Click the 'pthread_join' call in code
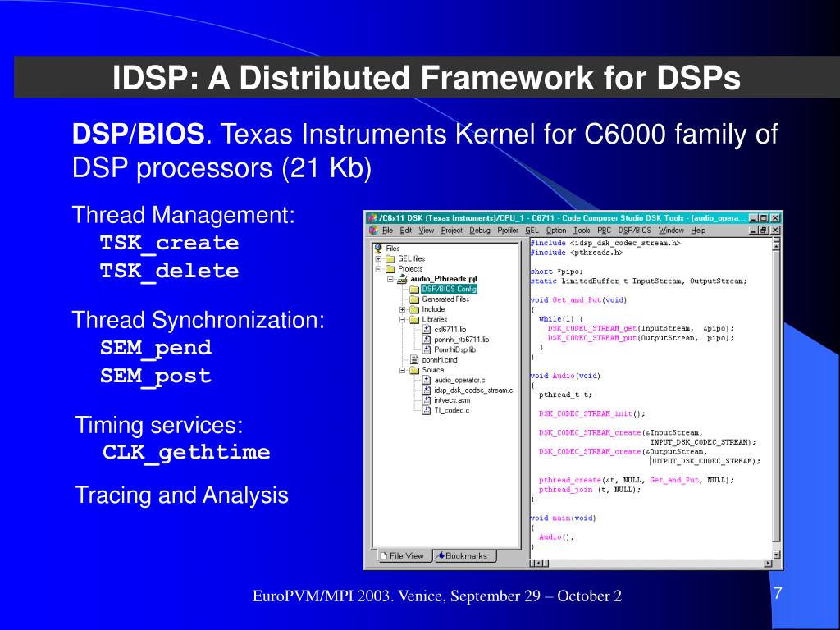Image resolution: width=840 pixels, height=630 pixels. click(x=565, y=490)
